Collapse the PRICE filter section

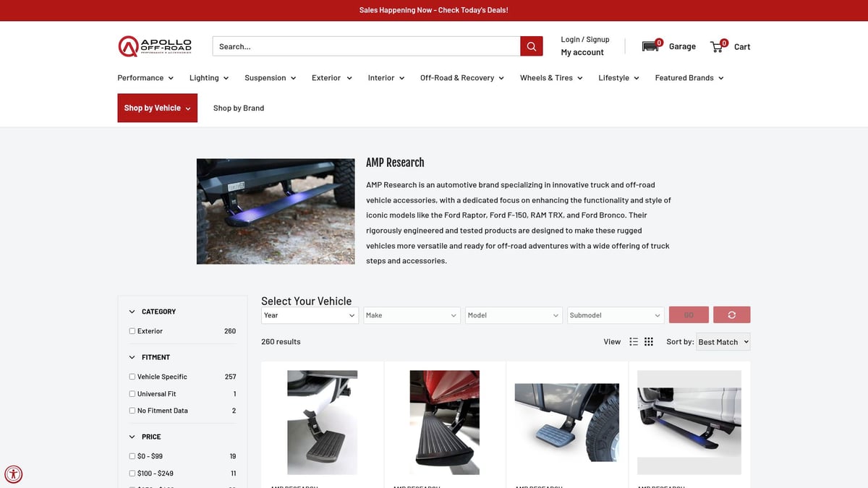tap(132, 437)
